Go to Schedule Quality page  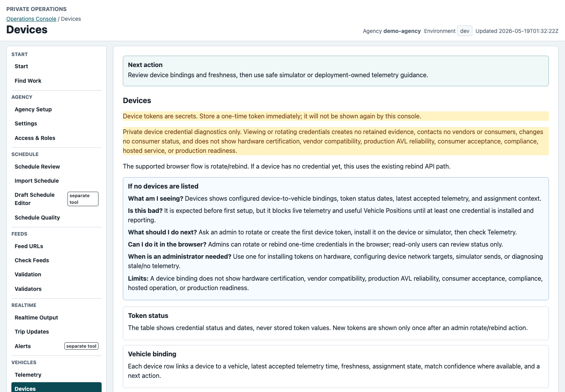coord(56,218)
